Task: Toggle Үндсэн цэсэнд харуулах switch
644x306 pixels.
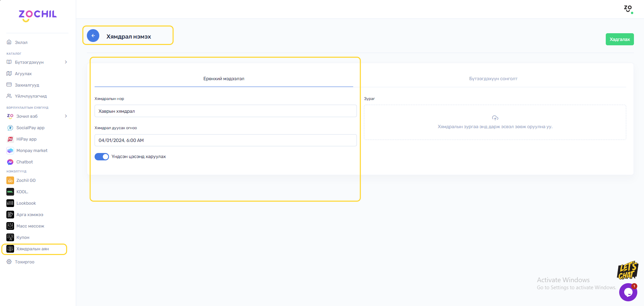Action: [x=102, y=157]
